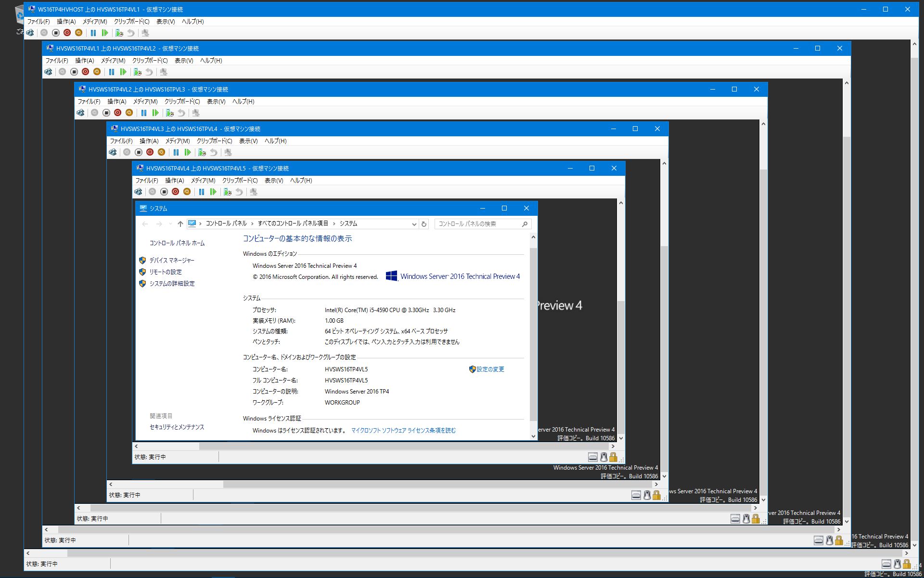Turn off the HVSWS16TPVL4 VM with the stop icon
This screenshot has width=924, height=578.
(x=139, y=152)
